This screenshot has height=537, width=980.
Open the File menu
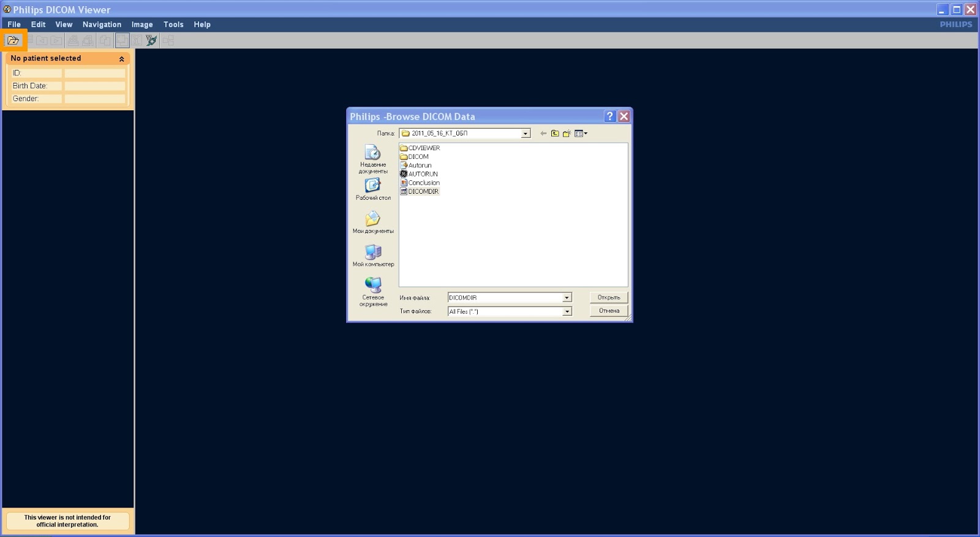coord(14,25)
